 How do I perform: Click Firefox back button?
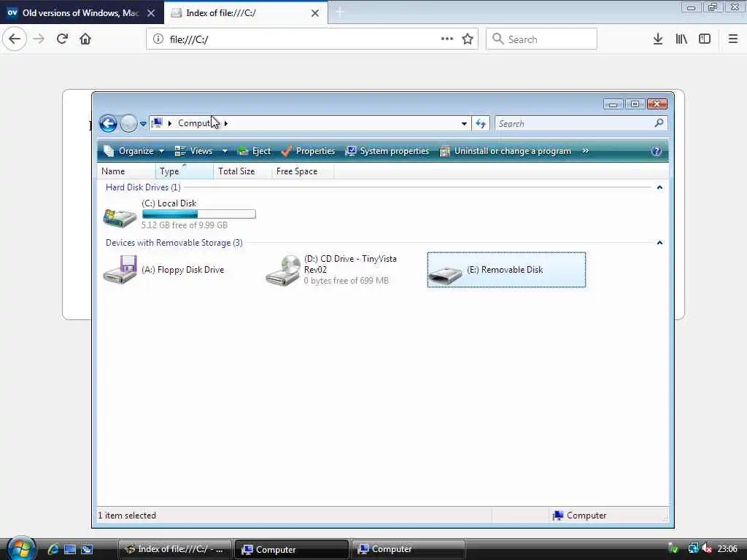[x=15, y=39]
